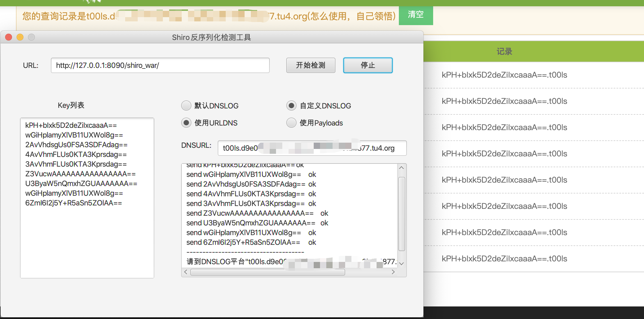
Task: Click the red close window button
Action: 9,37
